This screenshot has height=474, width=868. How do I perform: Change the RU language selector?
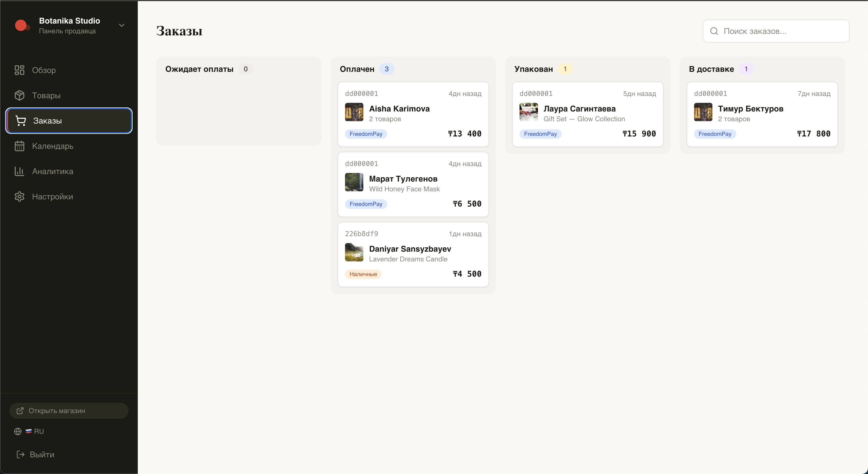(29, 431)
